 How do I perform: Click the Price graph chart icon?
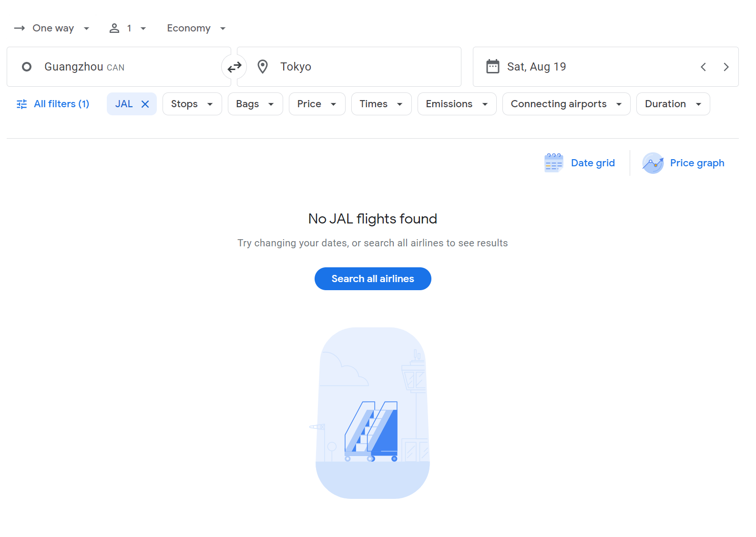pos(653,163)
